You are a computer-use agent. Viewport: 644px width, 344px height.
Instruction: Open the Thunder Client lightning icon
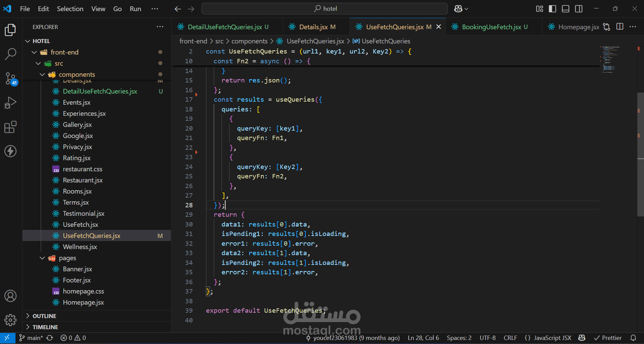tap(10, 151)
